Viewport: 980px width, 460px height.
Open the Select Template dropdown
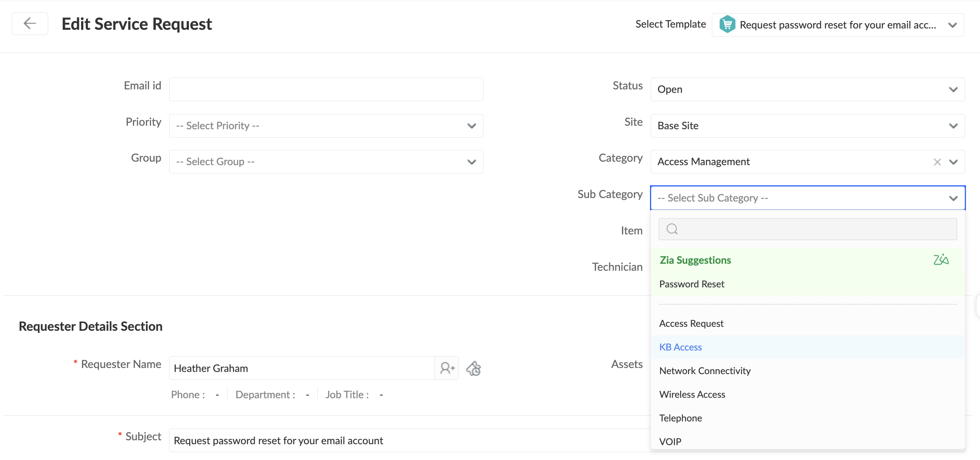pyautogui.click(x=838, y=25)
